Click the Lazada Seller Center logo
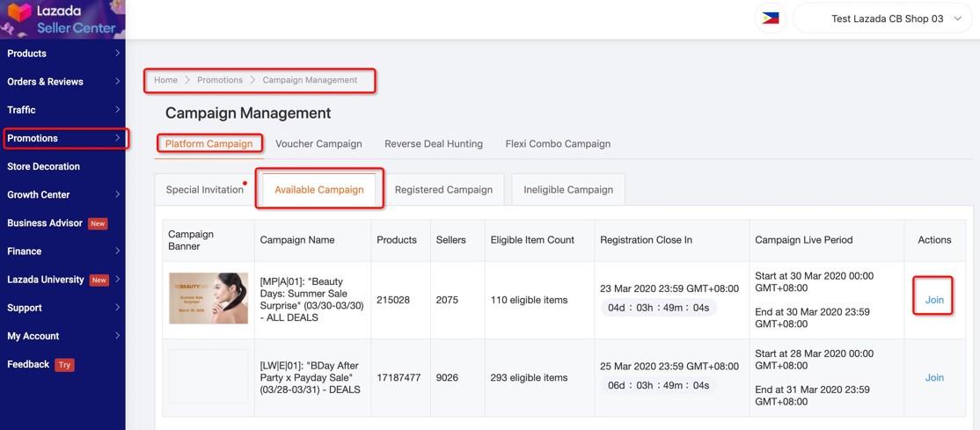 (62, 19)
